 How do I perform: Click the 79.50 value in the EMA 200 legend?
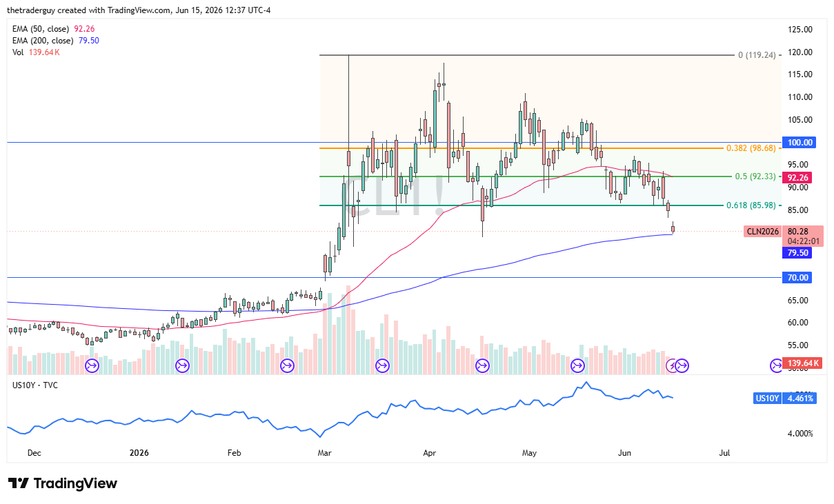pyautogui.click(x=89, y=41)
